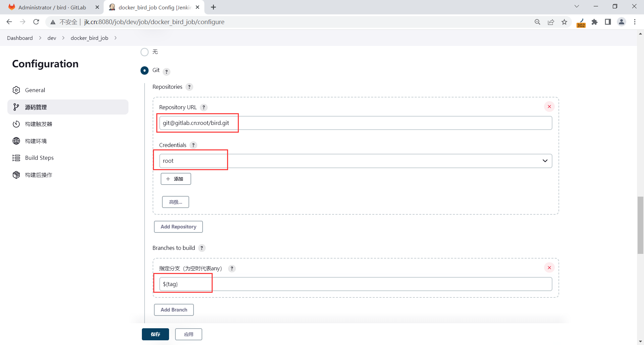644x345 pixels.
Task: Click the address bar URL
Action: click(x=154, y=22)
